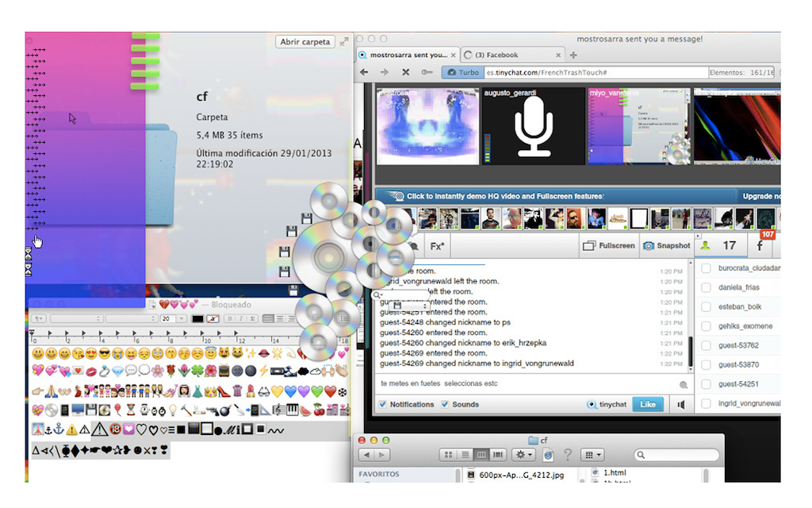Tick the esteban_bolk checkbox
Viewport: 812px width, 508px height.
click(x=706, y=307)
